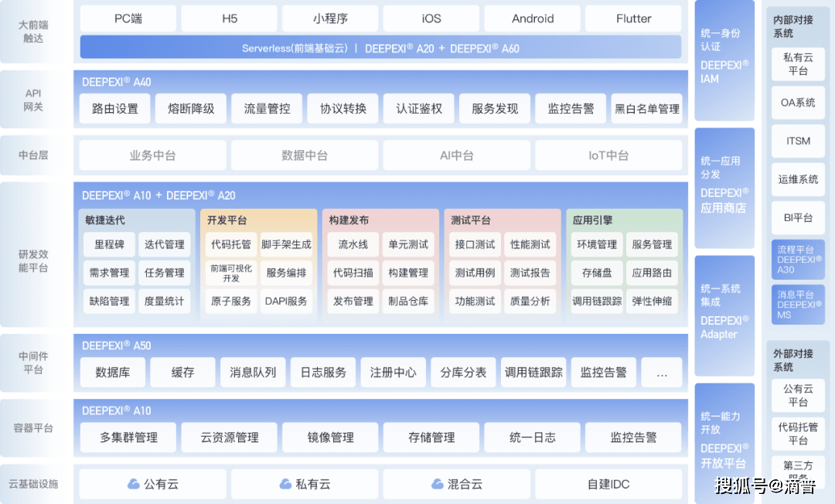This screenshot has height=504, width=835.
Task: Select the "云资源管理" box
Action: pyautogui.click(x=230, y=438)
